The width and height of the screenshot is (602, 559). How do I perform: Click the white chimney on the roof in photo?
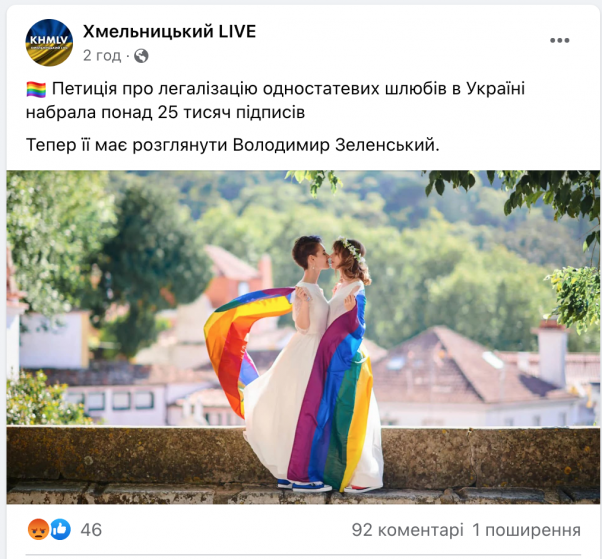click(x=552, y=354)
